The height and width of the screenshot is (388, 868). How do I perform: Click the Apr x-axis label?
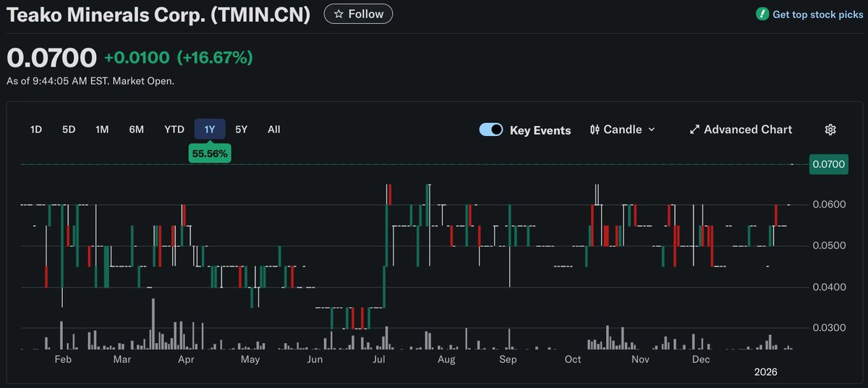click(x=186, y=359)
